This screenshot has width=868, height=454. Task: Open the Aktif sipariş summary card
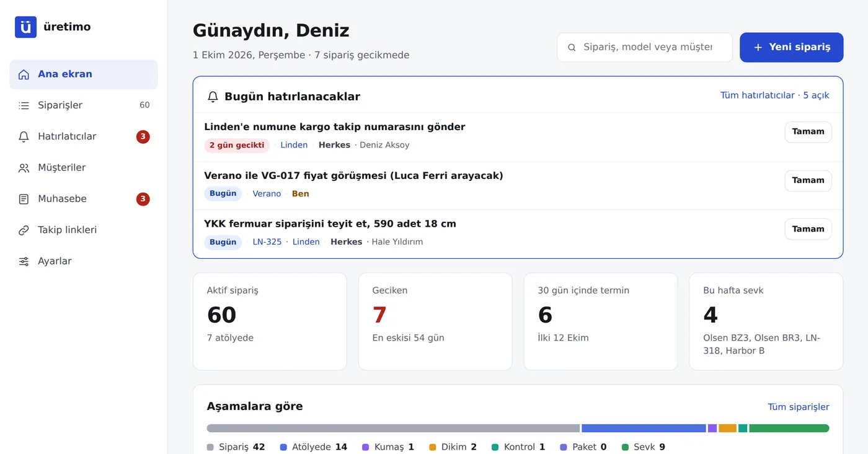click(270, 321)
